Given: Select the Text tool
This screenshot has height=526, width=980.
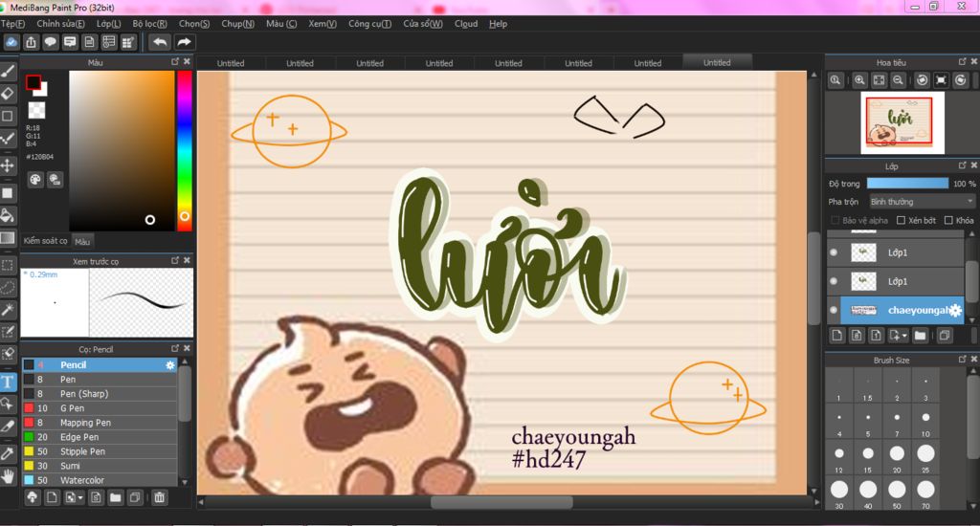Looking at the screenshot, I should [x=8, y=381].
